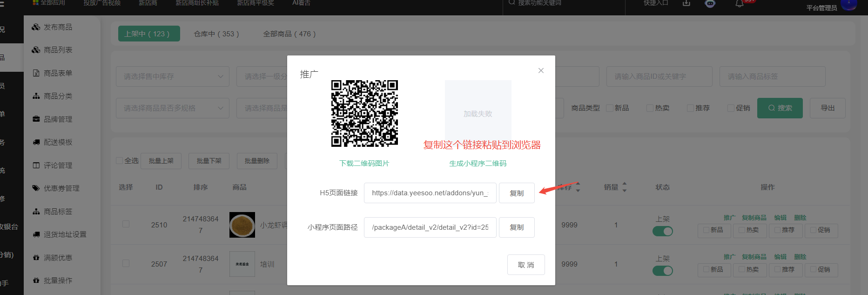Screen dimensions: 868x295
Task: Open 优惠券管理 in sidebar
Action: pos(61,188)
